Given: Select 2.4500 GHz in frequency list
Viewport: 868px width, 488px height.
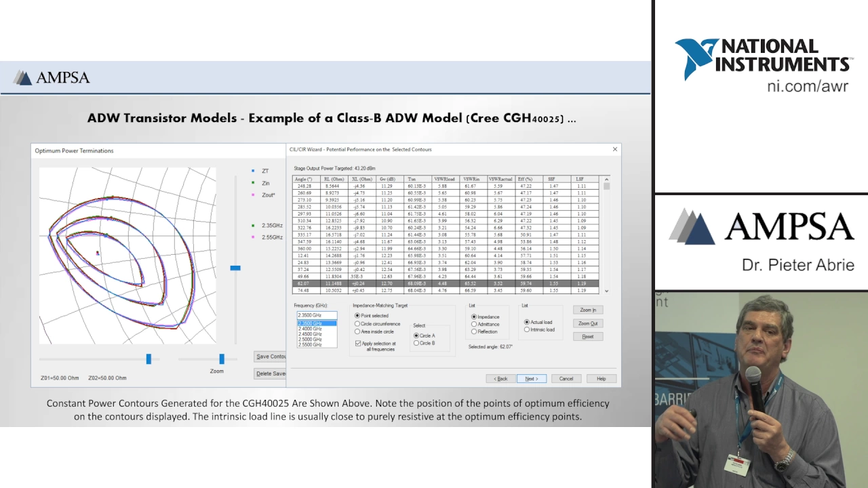Looking at the screenshot, I should click(317, 334).
